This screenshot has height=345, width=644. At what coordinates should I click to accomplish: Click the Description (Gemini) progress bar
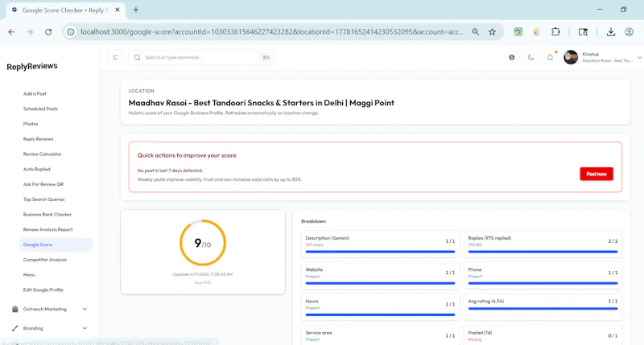380,252
